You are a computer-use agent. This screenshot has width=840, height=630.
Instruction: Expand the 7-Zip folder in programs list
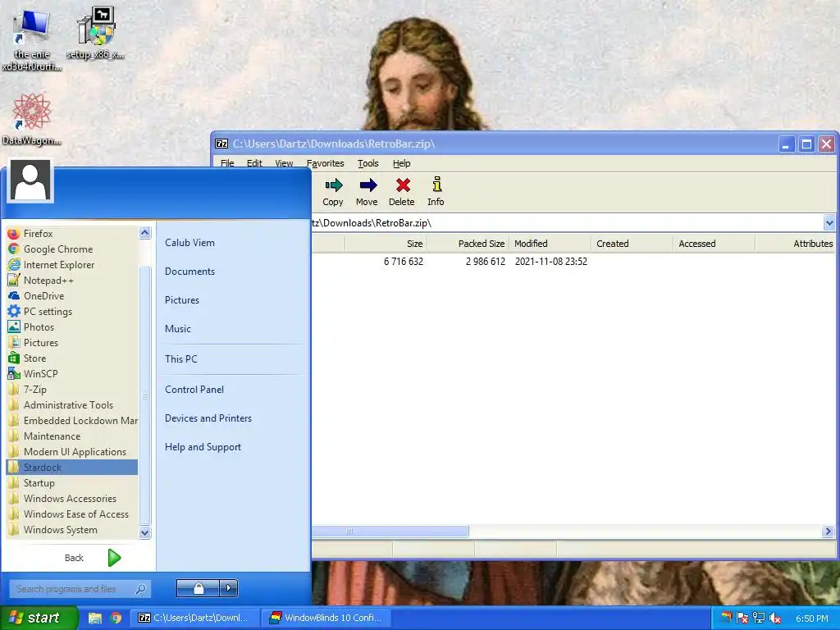click(x=72, y=389)
